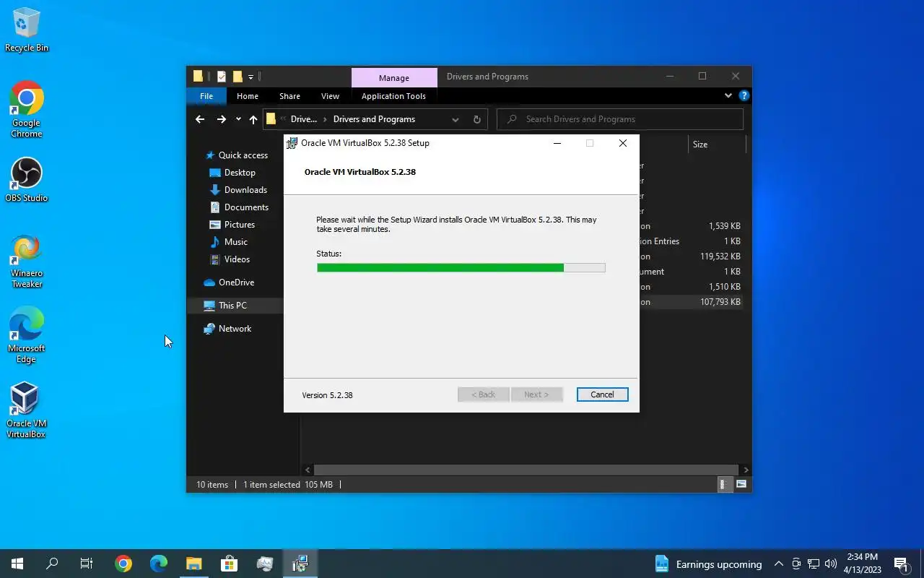924x578 pixels.
Task: Launch the OBS Studio desktop shortcut
Action: pos(27,180)
